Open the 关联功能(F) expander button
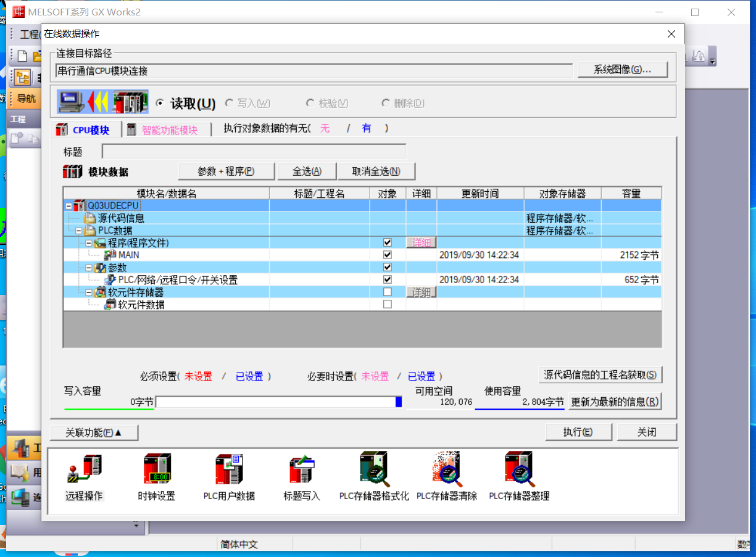 94,432
